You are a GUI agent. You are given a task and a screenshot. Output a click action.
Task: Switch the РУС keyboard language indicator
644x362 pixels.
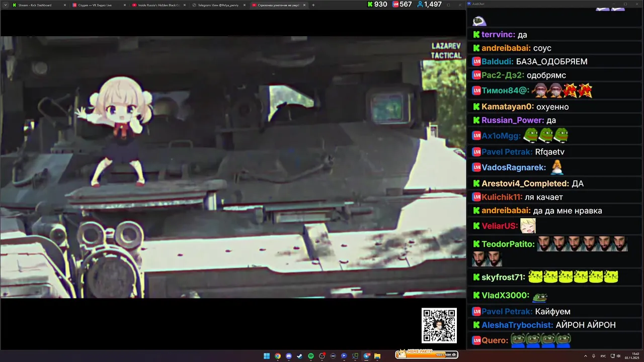(603, 356)
